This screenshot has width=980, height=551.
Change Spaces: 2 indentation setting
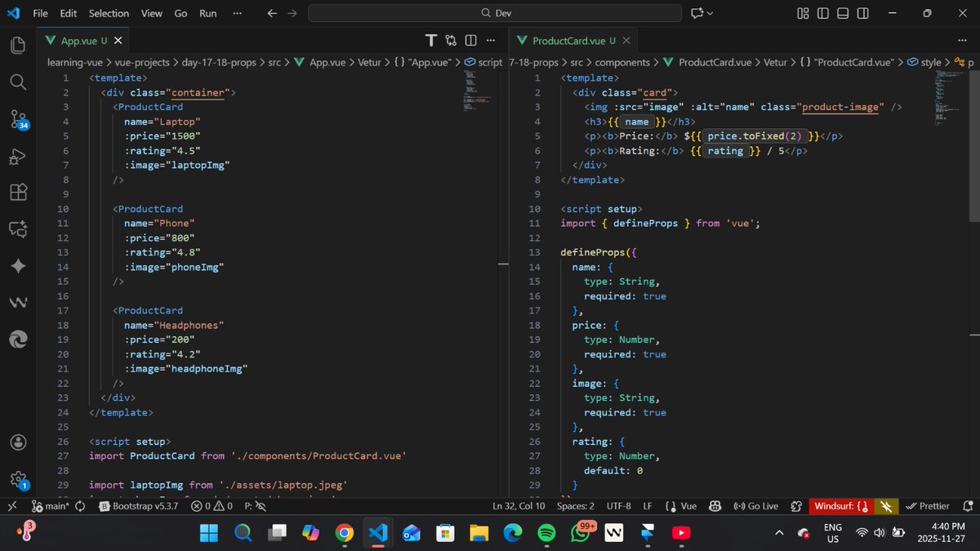[x=576, y=506]
